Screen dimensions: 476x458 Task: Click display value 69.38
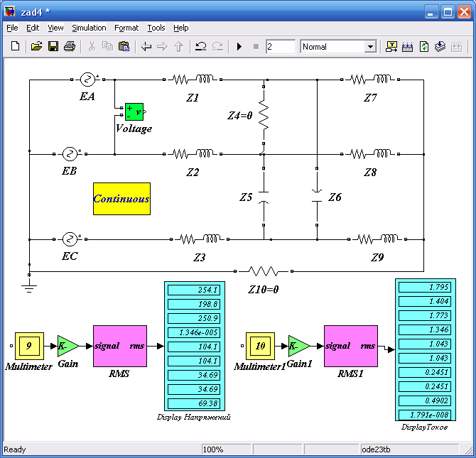coord(194,403)
